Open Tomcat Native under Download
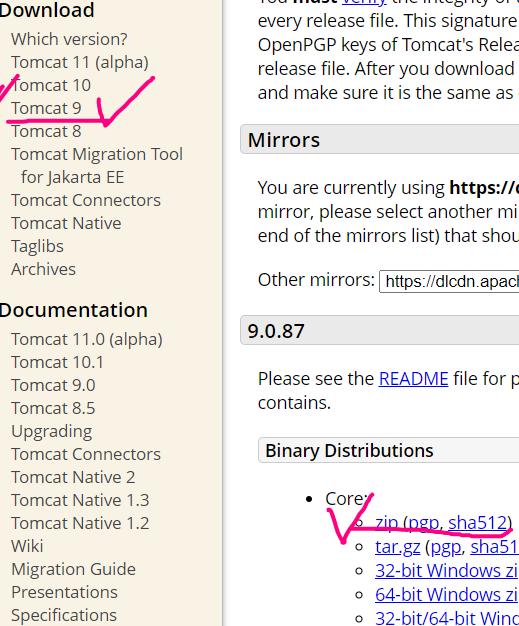Image resolution: width=519 pixels, height=626 pixels. point(66,223)
